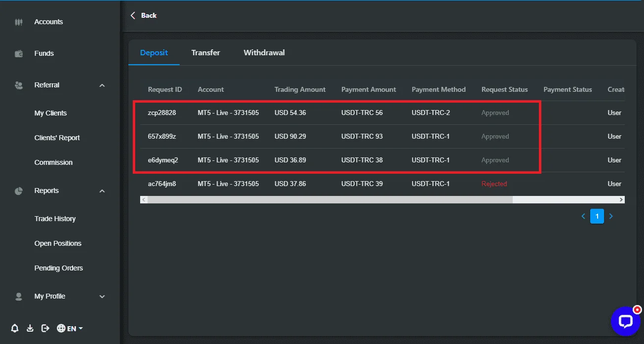Go to next page arrow
Viewport: 644px width, 344px height.
[x=611, y=216]
